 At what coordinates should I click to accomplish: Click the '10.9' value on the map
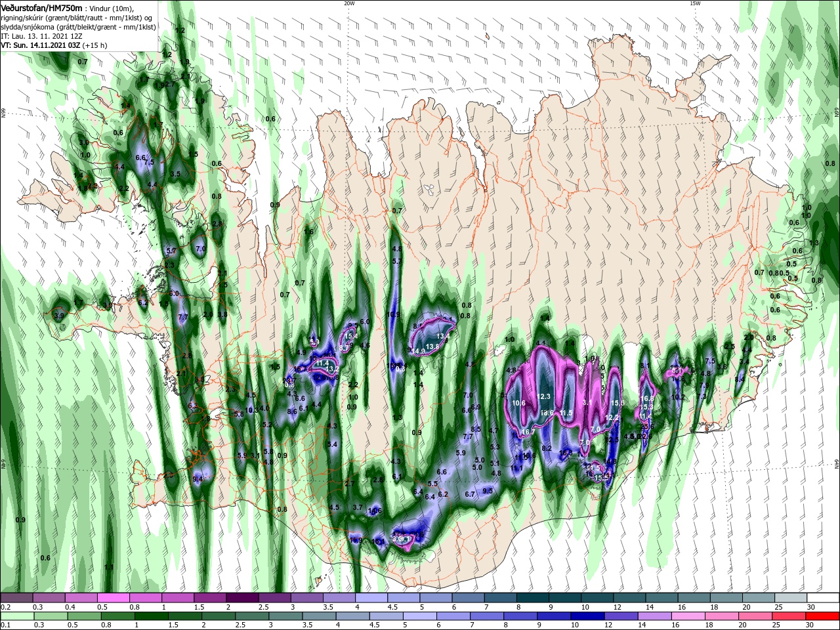[394, 314]
